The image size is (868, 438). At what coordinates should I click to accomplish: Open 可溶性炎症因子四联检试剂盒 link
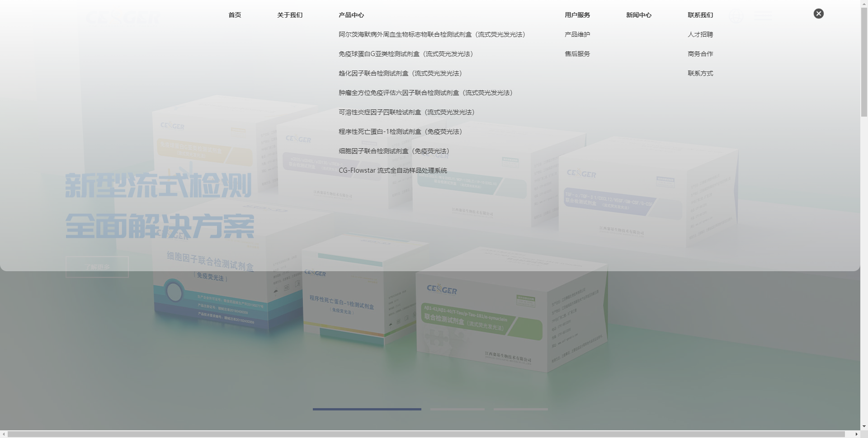pos(406,112)
